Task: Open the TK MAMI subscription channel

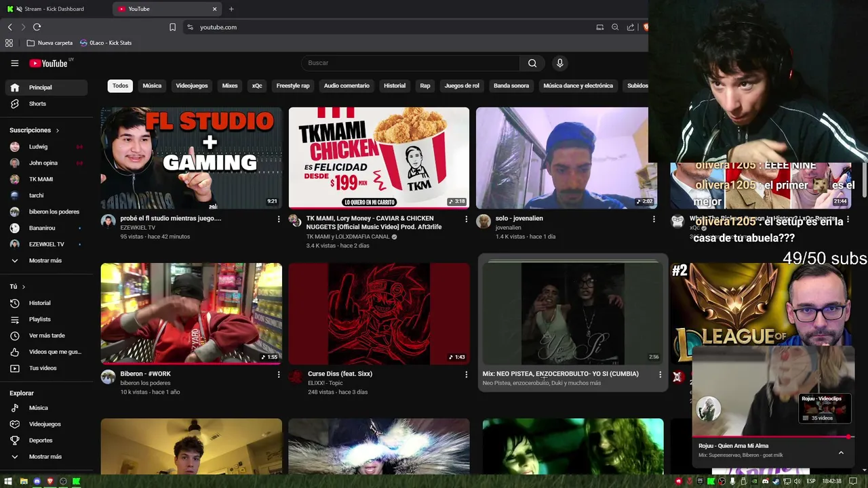Action: pos(46,179)
